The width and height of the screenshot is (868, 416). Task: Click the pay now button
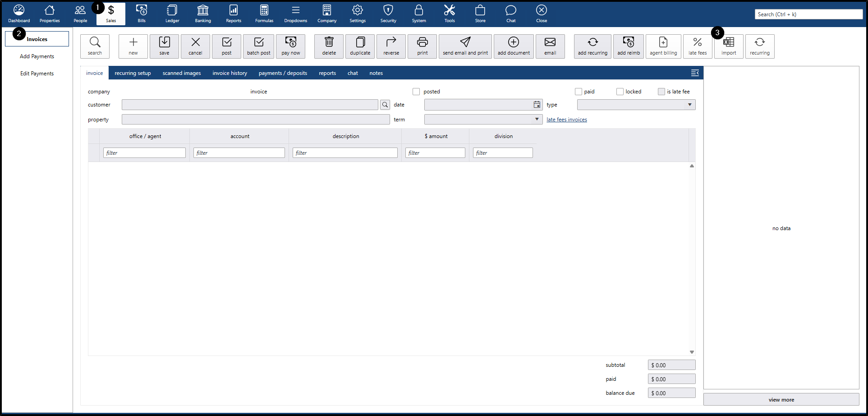[x=290, y=46]
